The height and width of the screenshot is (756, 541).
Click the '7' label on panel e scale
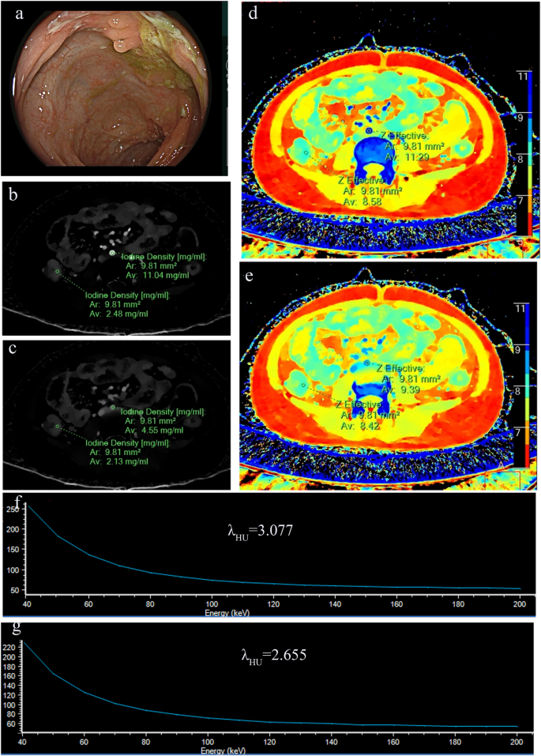tap(517, 432)
